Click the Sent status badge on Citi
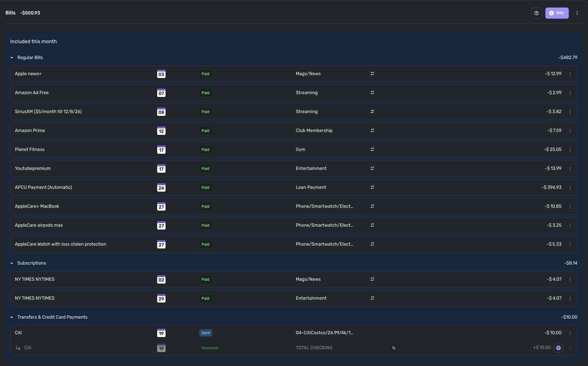This screenshot has width=588, height=366. click(206, 333)
